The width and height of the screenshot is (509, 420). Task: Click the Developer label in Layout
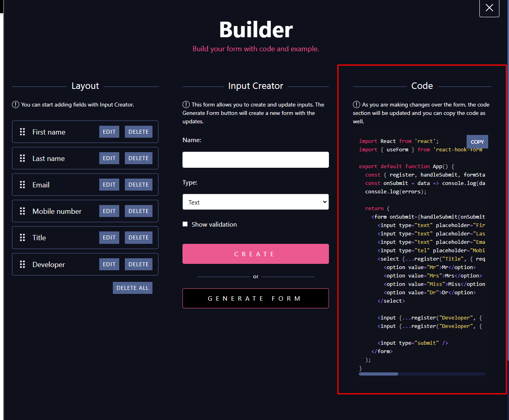pyautogui.click(x=48, y=264)
